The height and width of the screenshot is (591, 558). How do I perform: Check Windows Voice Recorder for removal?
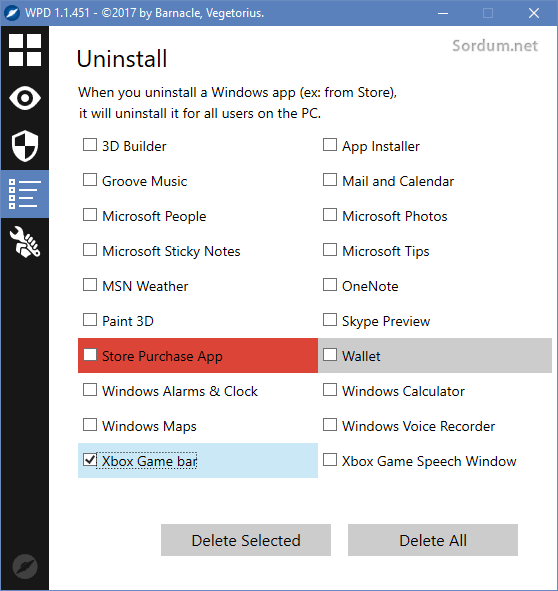[x=330, y=425]
